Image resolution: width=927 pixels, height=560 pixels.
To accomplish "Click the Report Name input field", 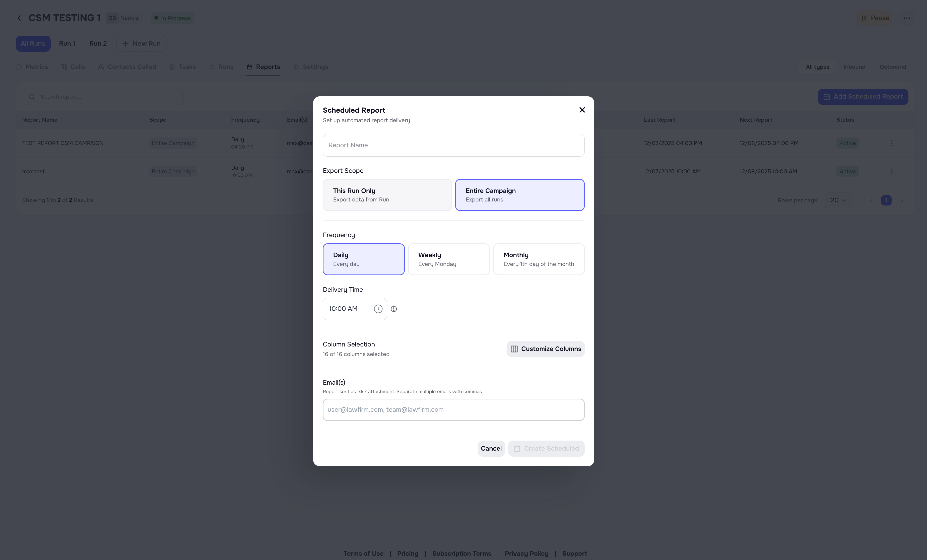I will click(x=453, y=145).
